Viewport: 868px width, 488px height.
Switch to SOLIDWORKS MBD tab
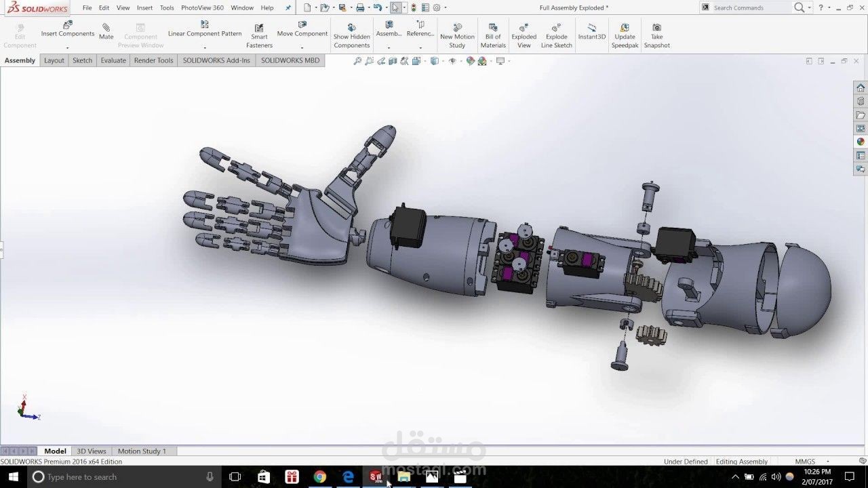290,60
